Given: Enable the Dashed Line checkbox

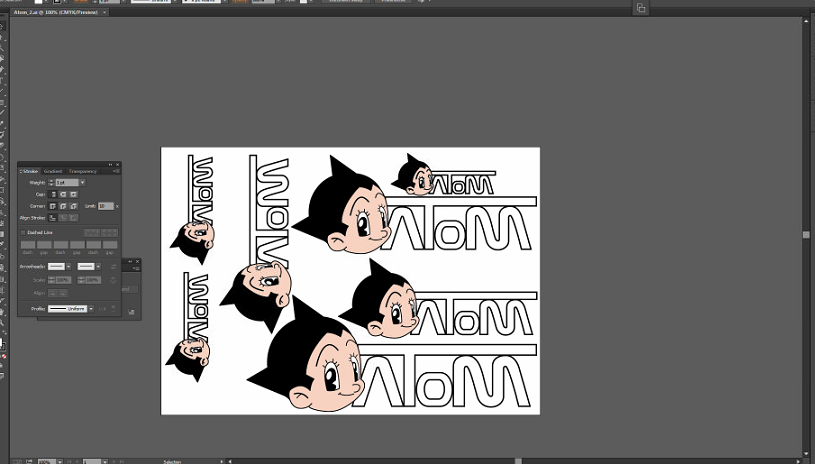Looking at the screenshot, I should point(23,233).
